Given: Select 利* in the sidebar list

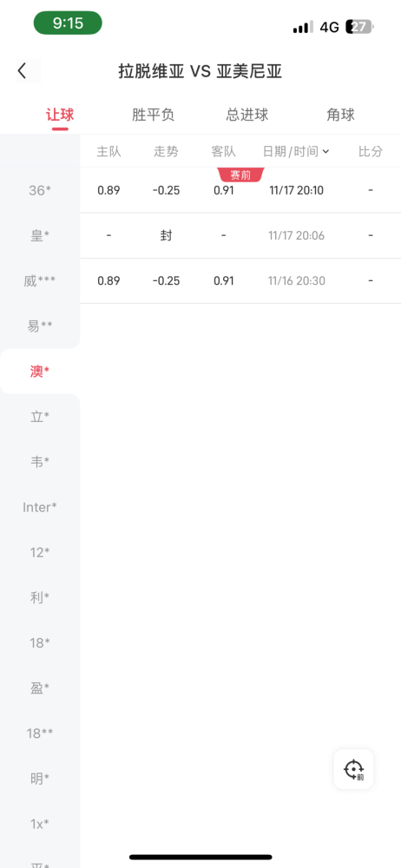Looking at the screenshot, I should [x=40, y=598].
